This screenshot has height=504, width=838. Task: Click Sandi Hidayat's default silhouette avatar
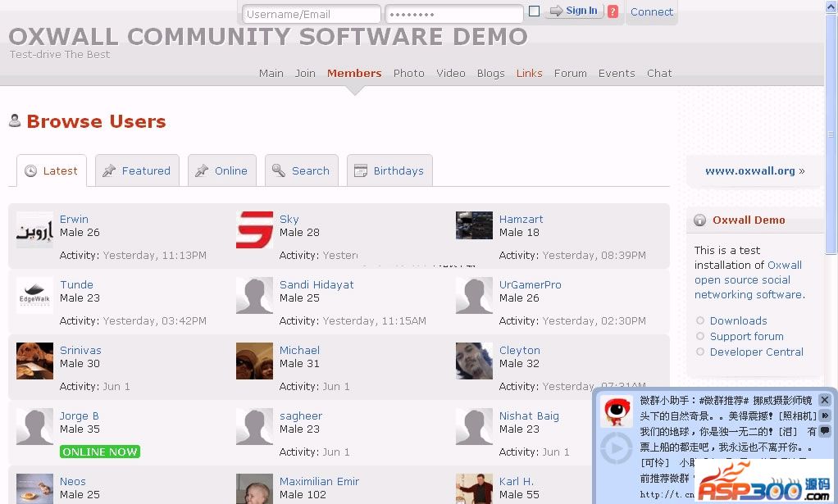[254, 295]
